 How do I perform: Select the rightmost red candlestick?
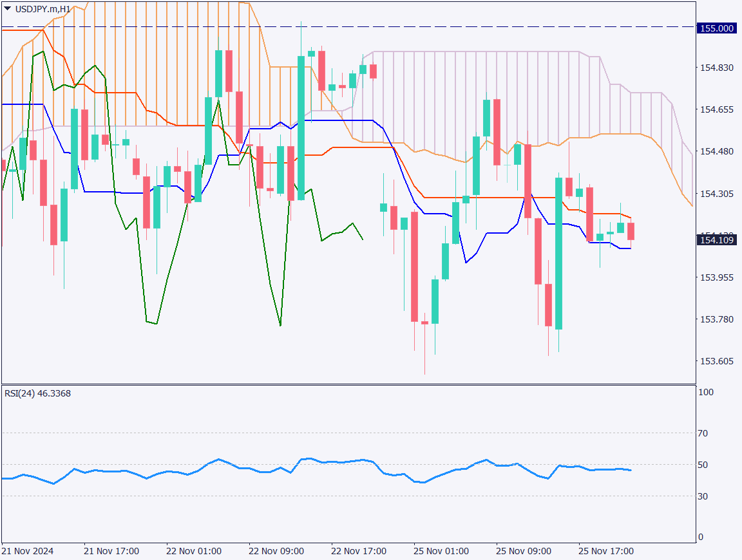[631, 231]
